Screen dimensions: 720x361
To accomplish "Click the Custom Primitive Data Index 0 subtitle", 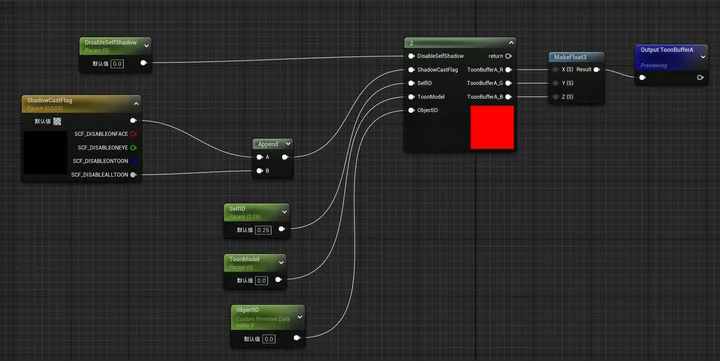I will pos(263,322).
